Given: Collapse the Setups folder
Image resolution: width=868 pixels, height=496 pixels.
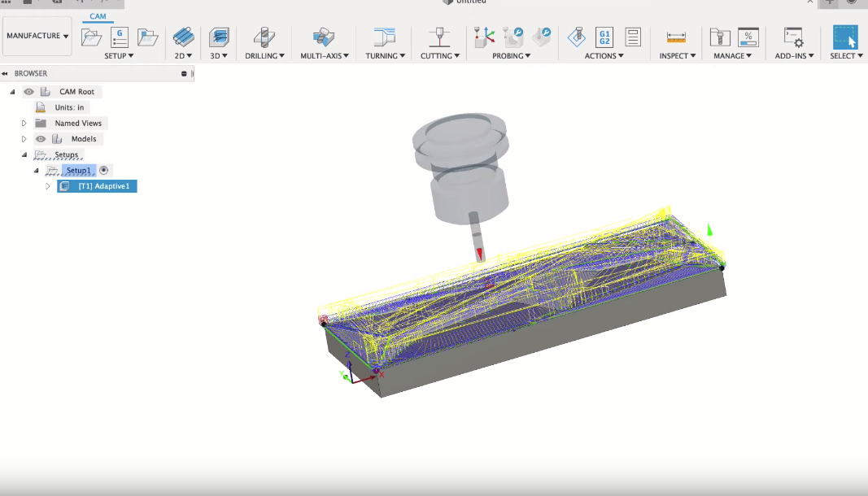Looking at the screenshot, I should tap(24, 154).
